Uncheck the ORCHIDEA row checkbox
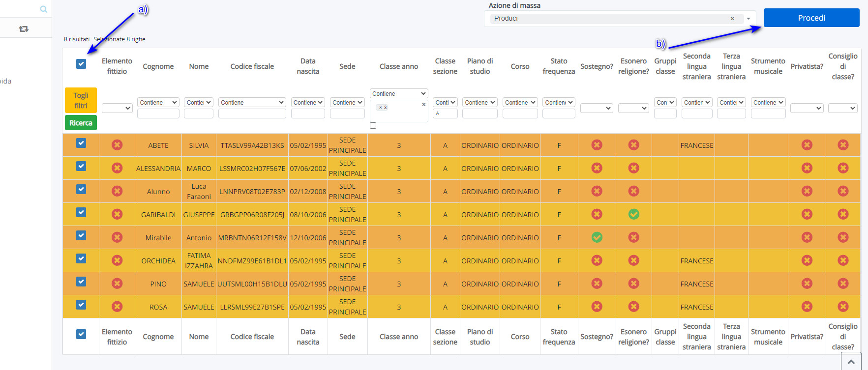 tap(81, 258)
